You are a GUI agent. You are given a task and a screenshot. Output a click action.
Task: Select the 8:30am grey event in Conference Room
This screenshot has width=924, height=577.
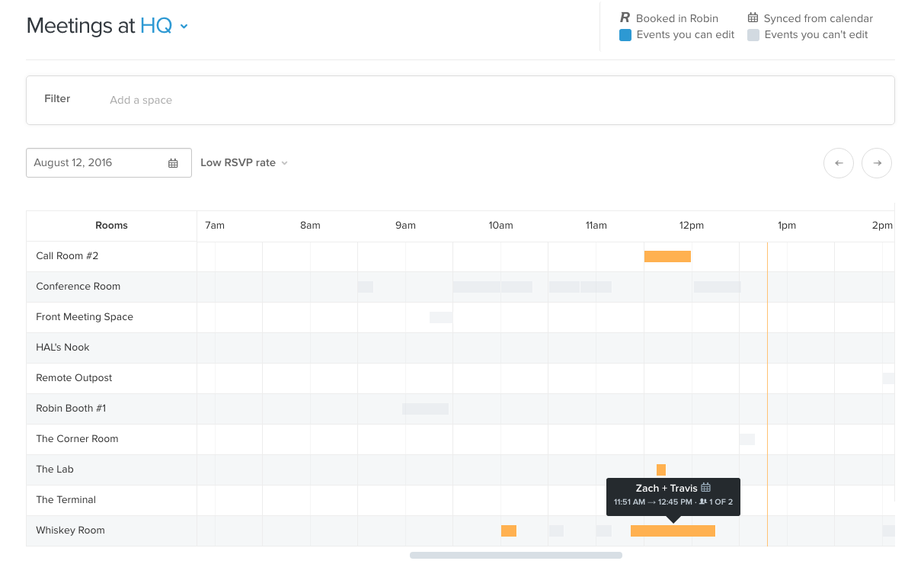click(x=366, y=287)
